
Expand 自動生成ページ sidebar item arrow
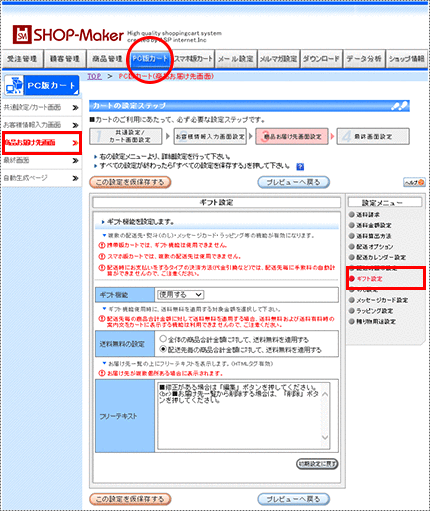[75, 178]
